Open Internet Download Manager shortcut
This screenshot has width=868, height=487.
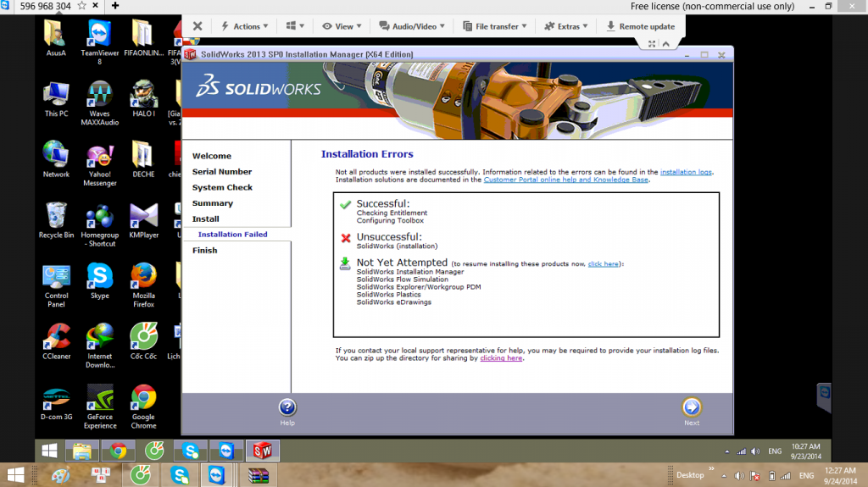[100, 346]
